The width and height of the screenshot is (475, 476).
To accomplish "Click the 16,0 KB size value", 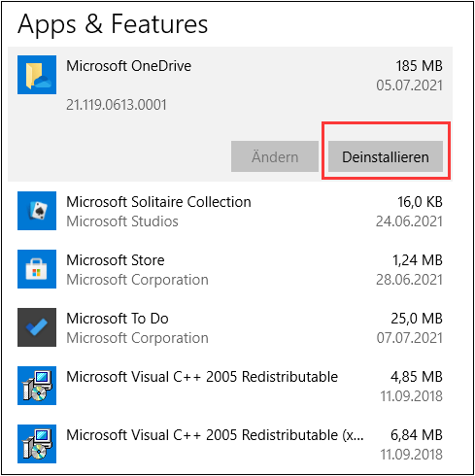I will tap(420, 202).
